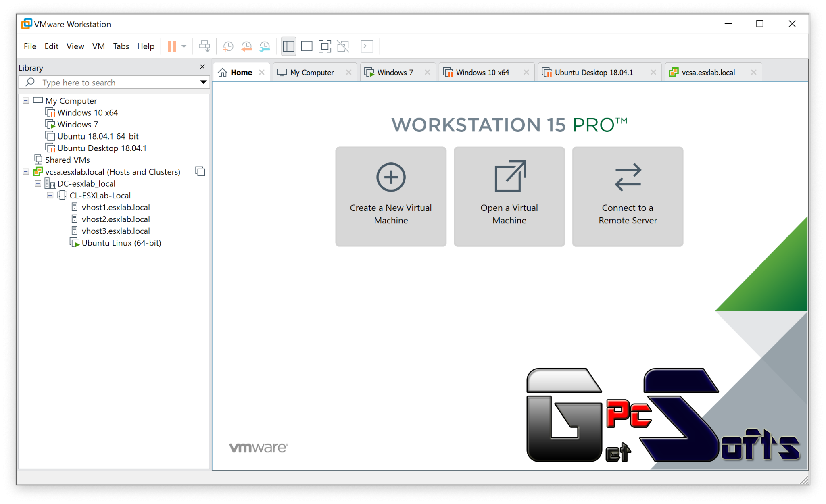Close the My Computer tab
The height and width of the screenshot is (504, 826).
[x=349, y=72]
